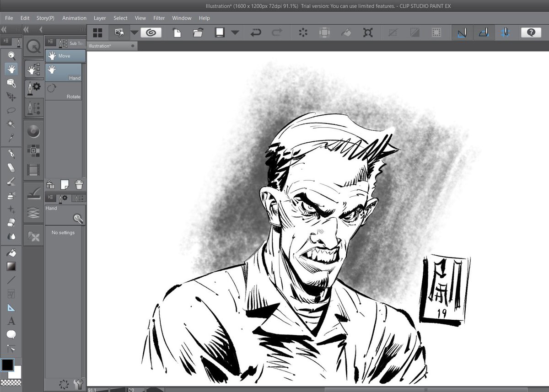Select the Ruler triangle tool
The image size is (549, 392).
coord(11,307)
